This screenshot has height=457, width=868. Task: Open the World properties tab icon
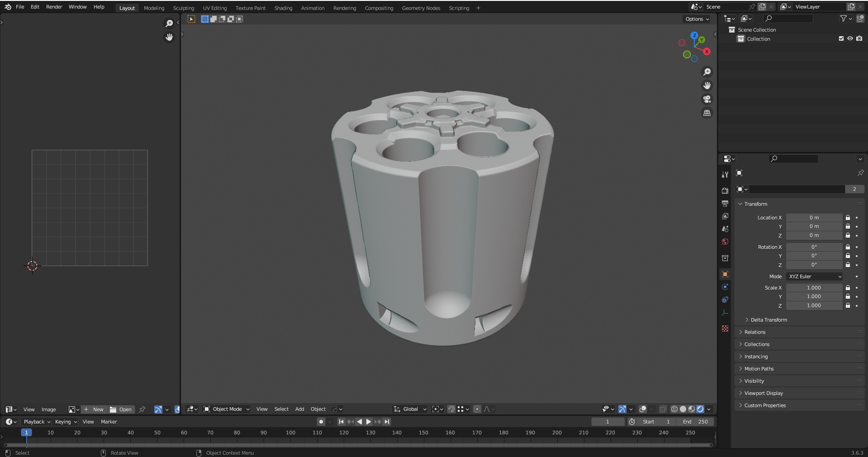725,242
